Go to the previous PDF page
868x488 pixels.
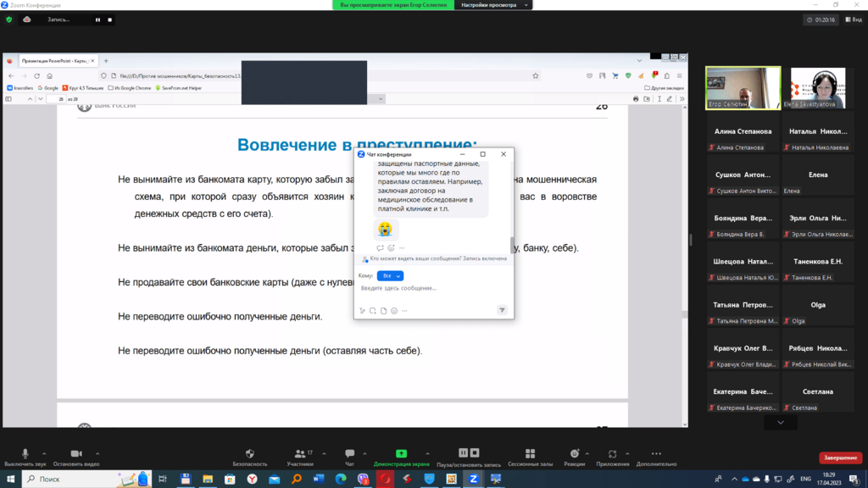pyautogui.click(x=30, y=99)
